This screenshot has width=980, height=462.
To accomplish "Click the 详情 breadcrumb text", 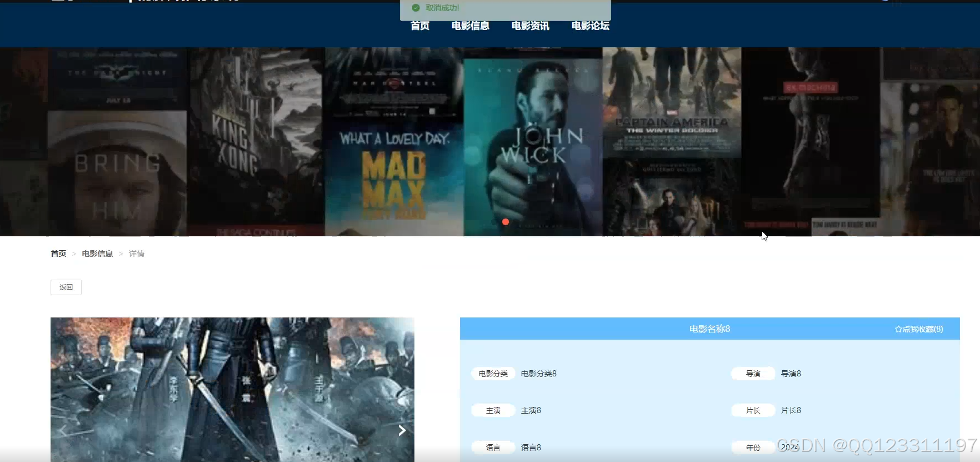I will (137, 254).
